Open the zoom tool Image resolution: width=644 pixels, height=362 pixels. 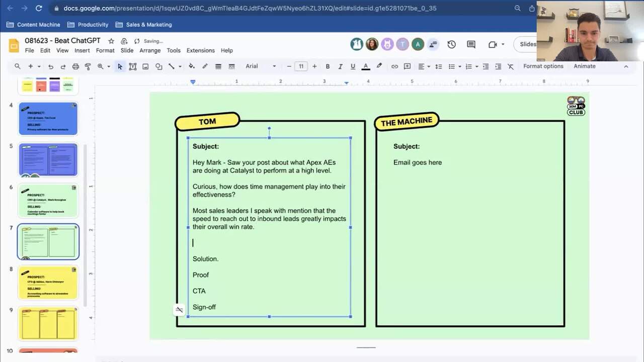101,66
